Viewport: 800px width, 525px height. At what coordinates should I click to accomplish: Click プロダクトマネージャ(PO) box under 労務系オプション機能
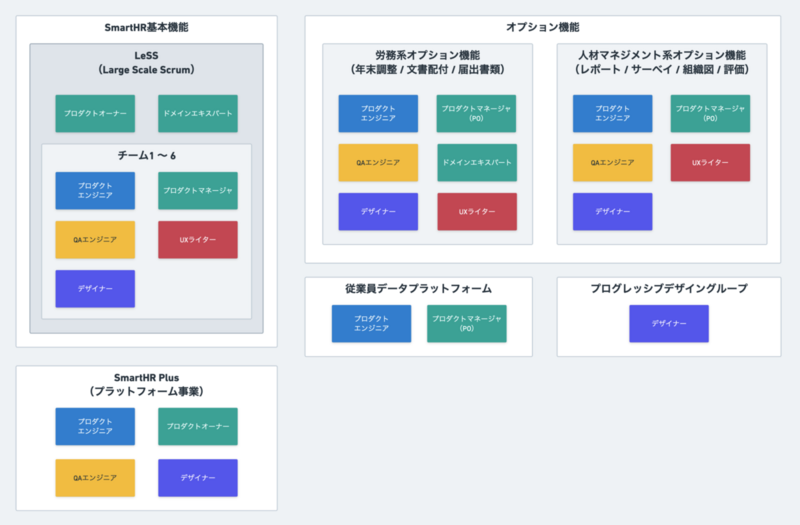pos(477,113)
